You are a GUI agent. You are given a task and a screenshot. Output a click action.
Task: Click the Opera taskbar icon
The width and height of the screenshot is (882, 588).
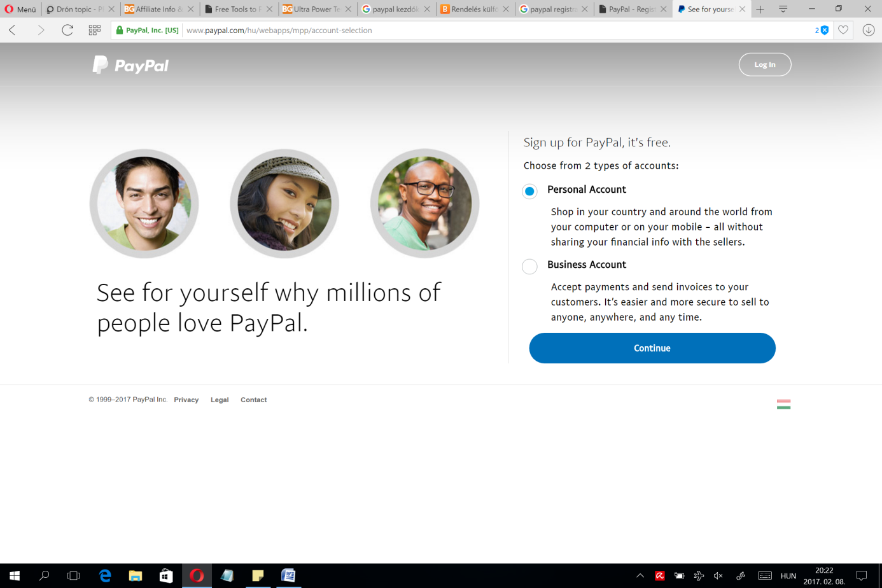(x=197, y=575)
